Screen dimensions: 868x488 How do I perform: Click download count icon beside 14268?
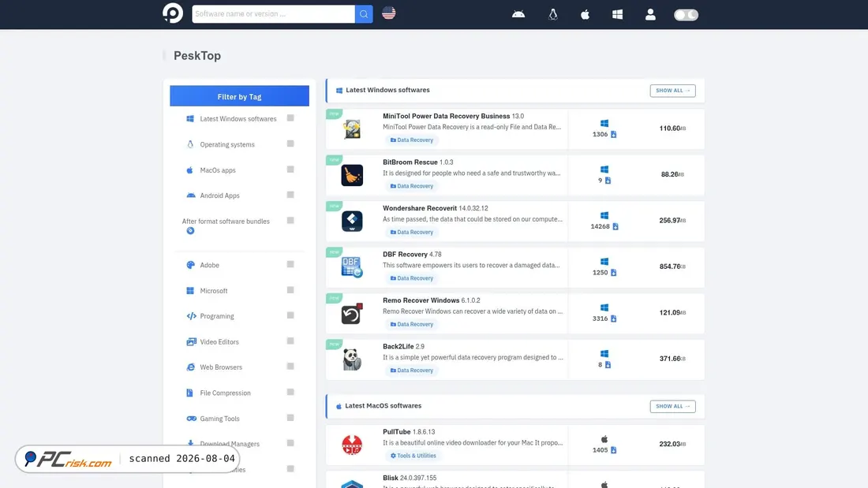pyautogui.click(x=615, y=226)
